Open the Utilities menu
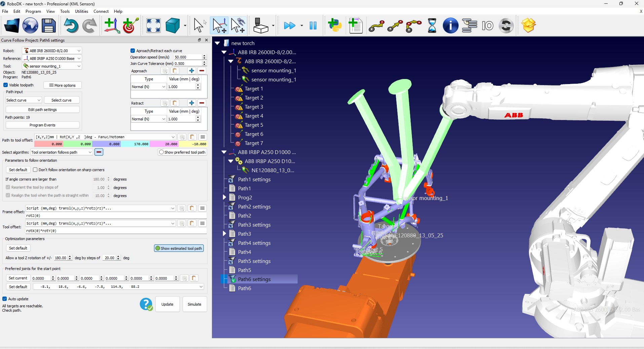Image resolution: width=644 pixels, height=349 pixels. pos(81,11)
